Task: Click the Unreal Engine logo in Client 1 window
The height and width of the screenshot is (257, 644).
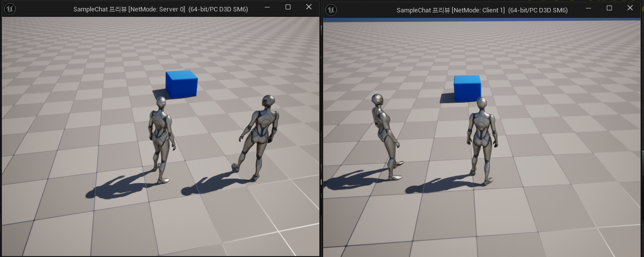Action: [331, 9]
